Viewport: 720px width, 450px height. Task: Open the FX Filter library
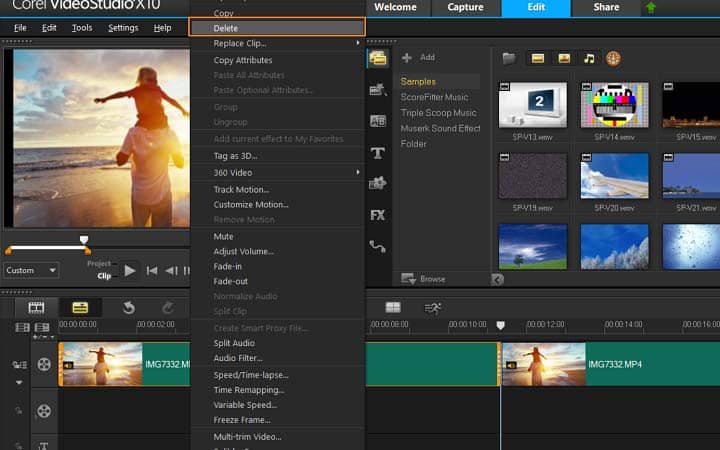click(x=377, y=215)
